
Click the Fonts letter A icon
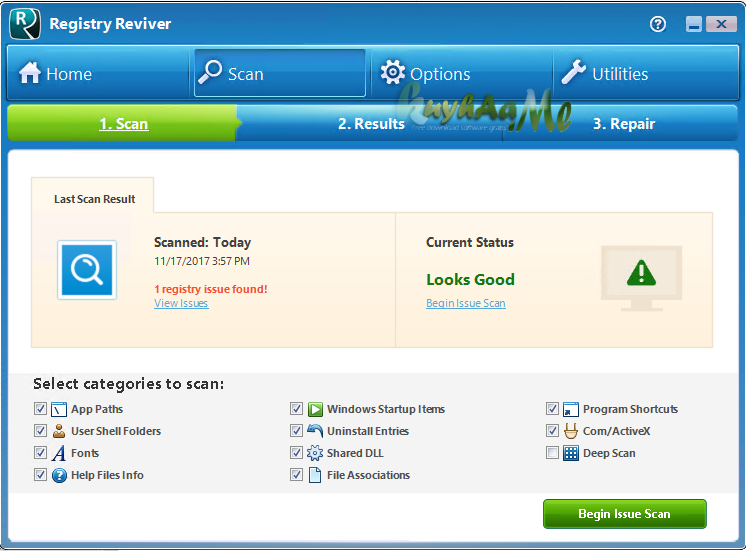pyautogui.click(x=59, y=453)
